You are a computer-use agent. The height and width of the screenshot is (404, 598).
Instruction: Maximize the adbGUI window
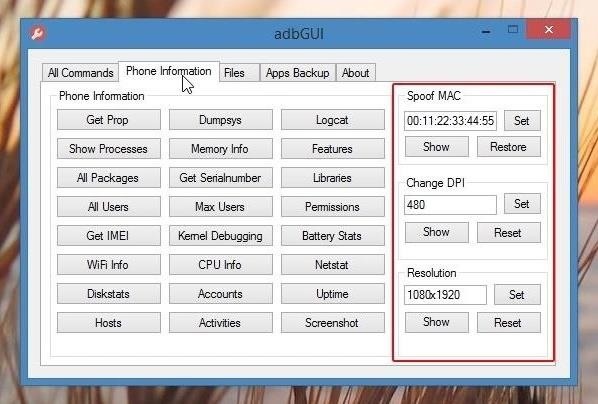tap(513, 30)
